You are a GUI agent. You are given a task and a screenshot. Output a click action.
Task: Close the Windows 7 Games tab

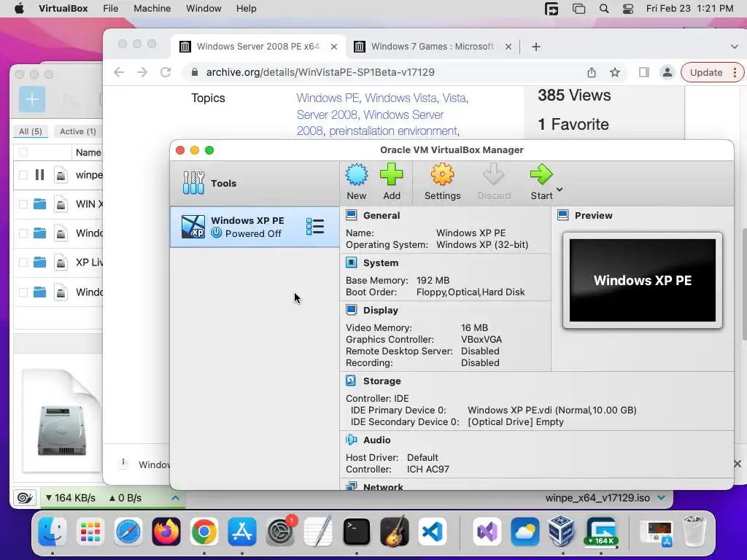[x=508, y=47]
